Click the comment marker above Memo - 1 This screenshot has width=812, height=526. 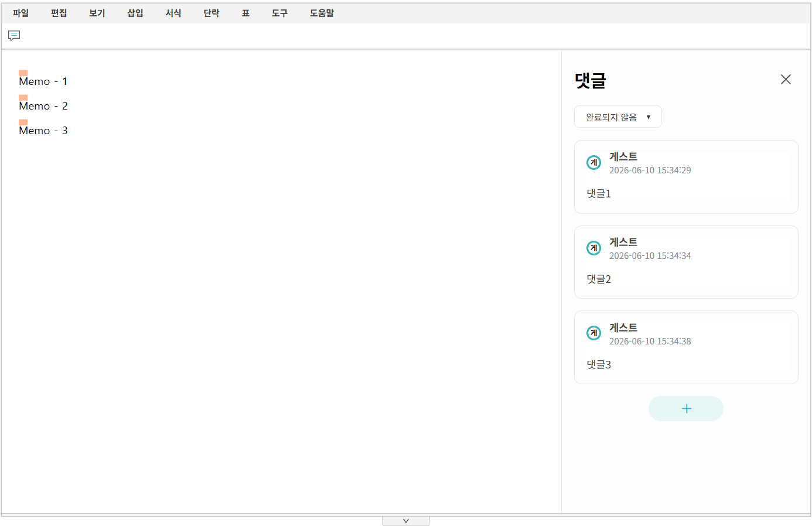(x=23, y=73)
